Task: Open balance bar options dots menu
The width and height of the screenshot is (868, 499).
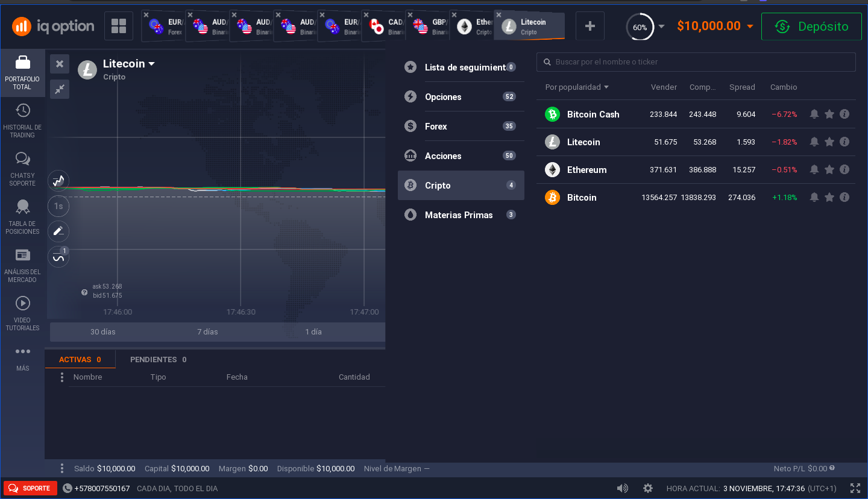Action: click(x=61, y=468)
